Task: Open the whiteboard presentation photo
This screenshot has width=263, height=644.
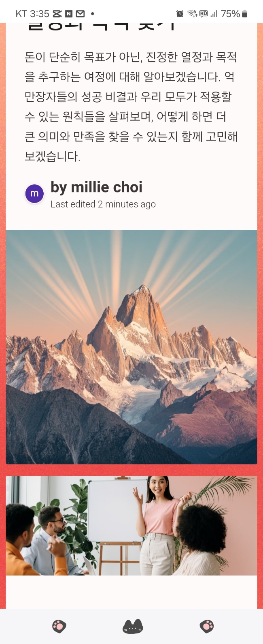Action: 131,526
